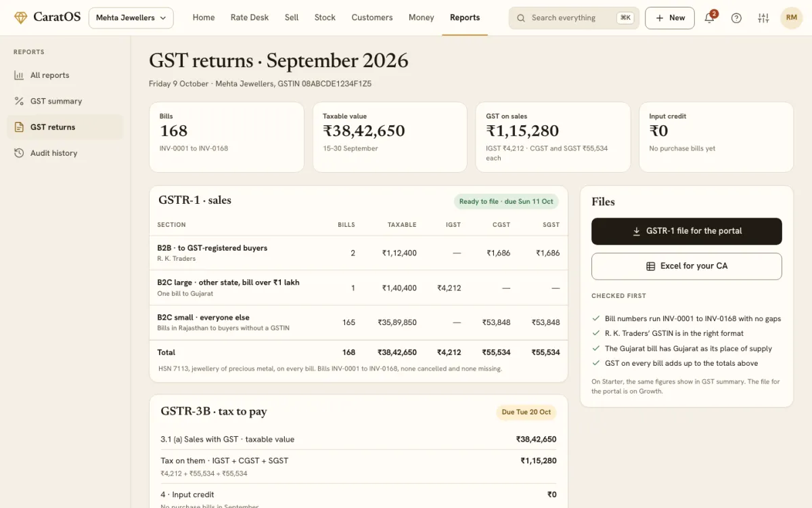Click the Due Tue 20 Oct badge
The image size is (812, 508).
coord(526,412)
